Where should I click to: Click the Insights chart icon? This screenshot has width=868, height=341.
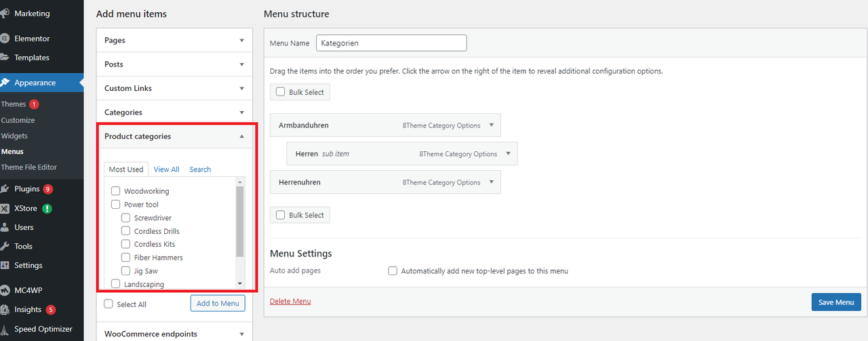point(4,309)
